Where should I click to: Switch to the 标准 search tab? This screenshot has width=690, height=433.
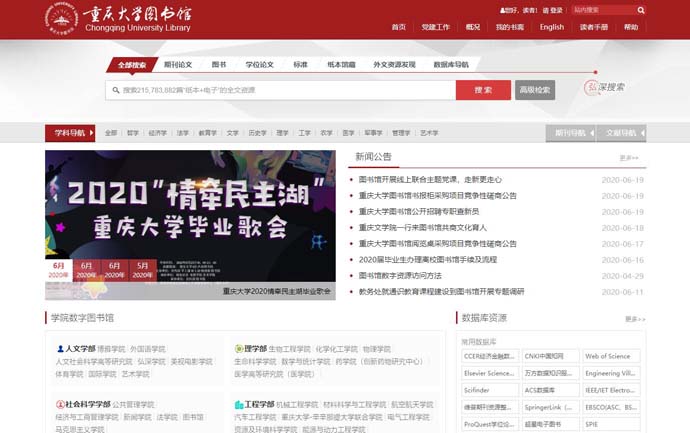coord(301,65)
